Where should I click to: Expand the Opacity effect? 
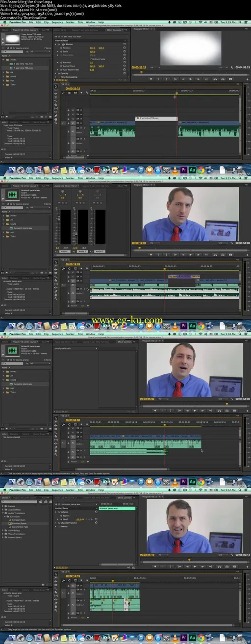pos(56,73)
